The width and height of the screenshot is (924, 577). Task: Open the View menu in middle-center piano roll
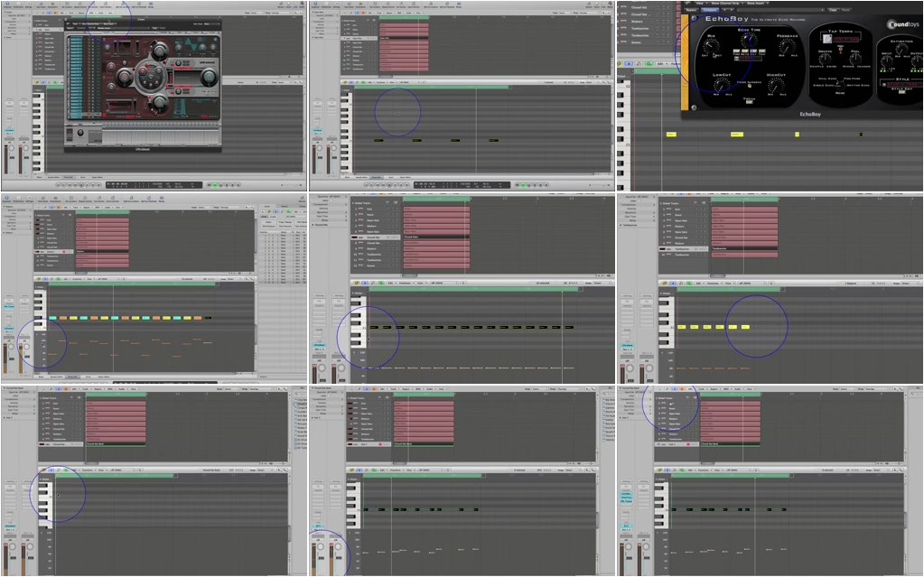tap(420, 283)
